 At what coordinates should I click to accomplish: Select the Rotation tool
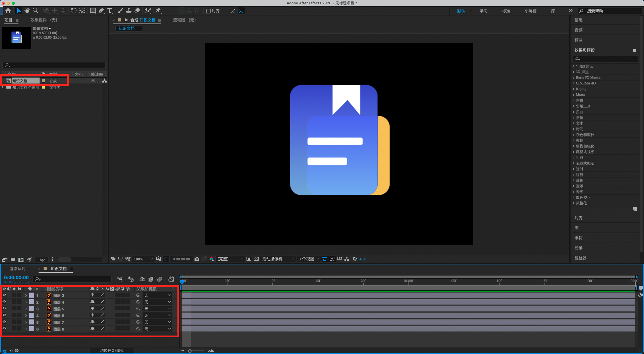tap(73, 11)
